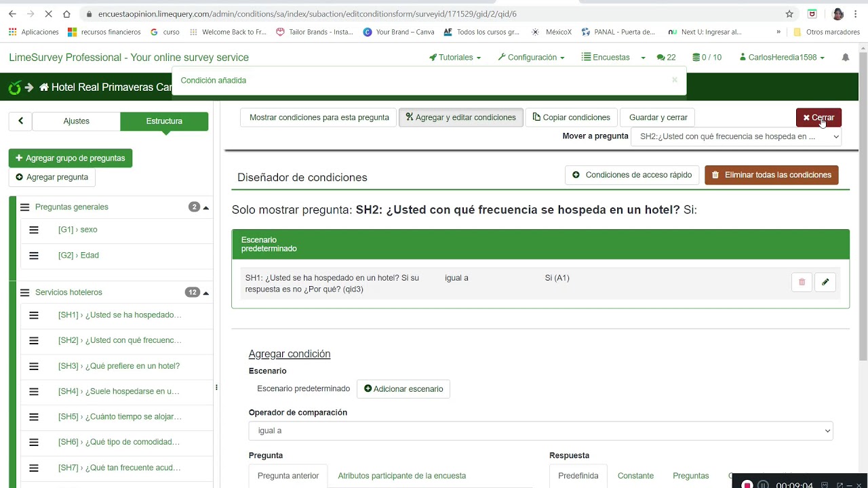Click Eliminar todas las condiciones
The width and height of the screenshot is (868, 488).
(772, 175)
